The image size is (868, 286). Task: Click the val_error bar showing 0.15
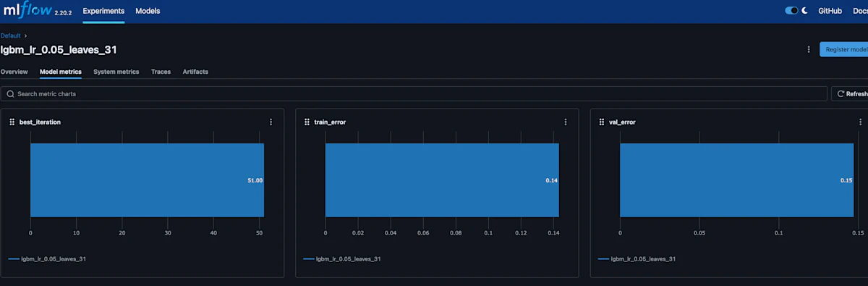click(737, 180)
